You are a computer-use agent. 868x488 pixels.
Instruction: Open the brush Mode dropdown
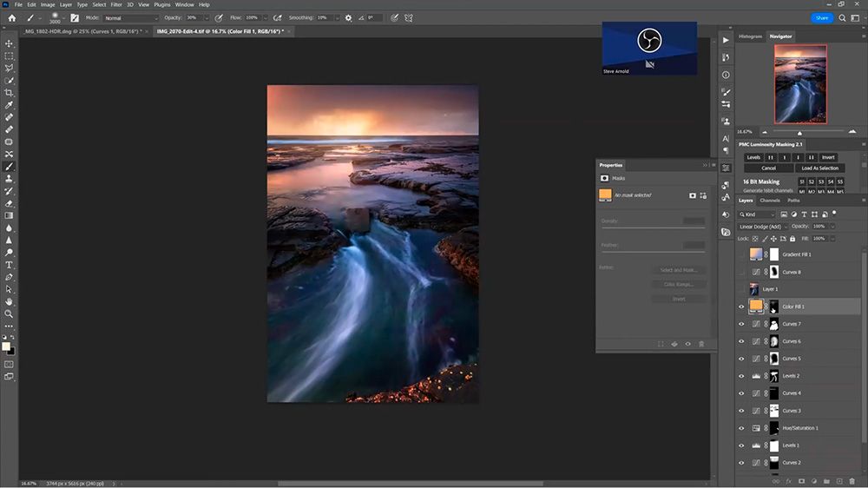(132, 17)
